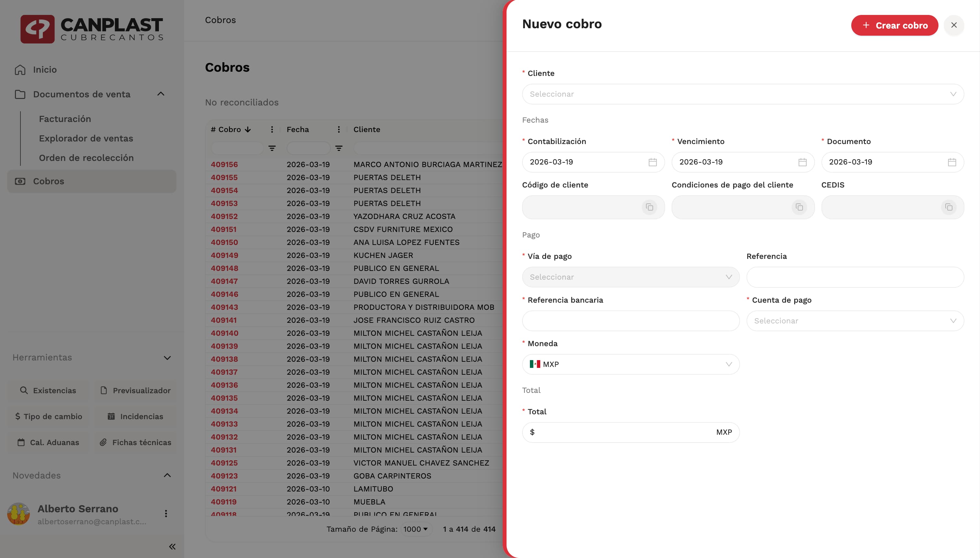The image size is (980, 558).
Task: Open the Tamaño de Página 1000 selector
Action: (x=415, y=529)
